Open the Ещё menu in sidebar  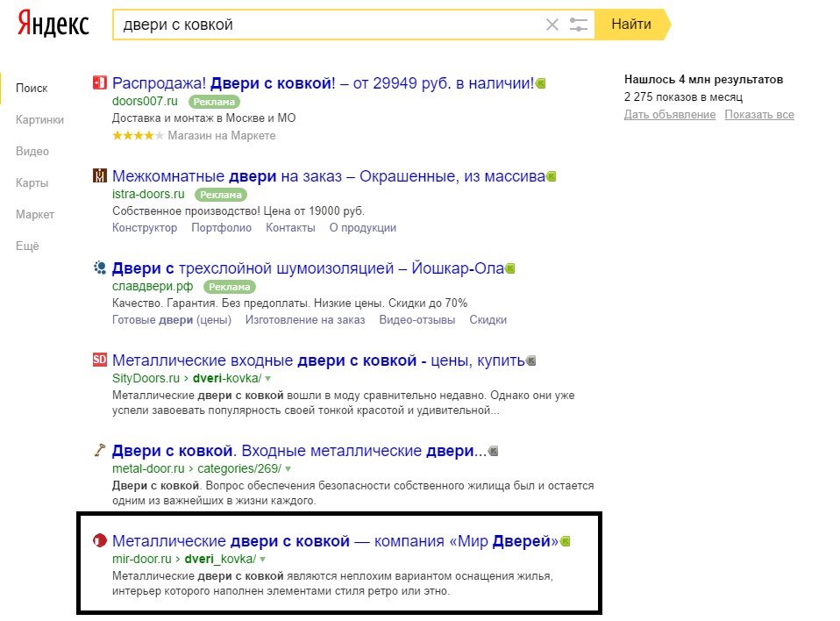tap(27, 246)
